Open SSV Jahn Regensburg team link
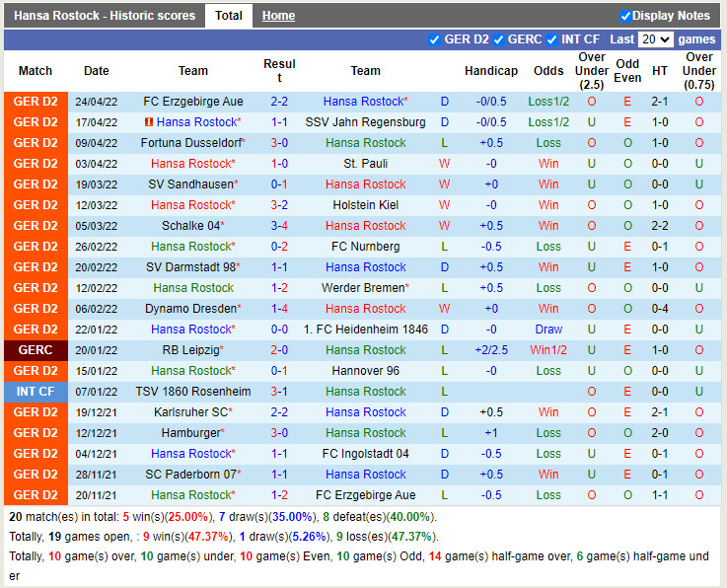The width and height of the screenshot is (727, 588). tap(365, 122)
